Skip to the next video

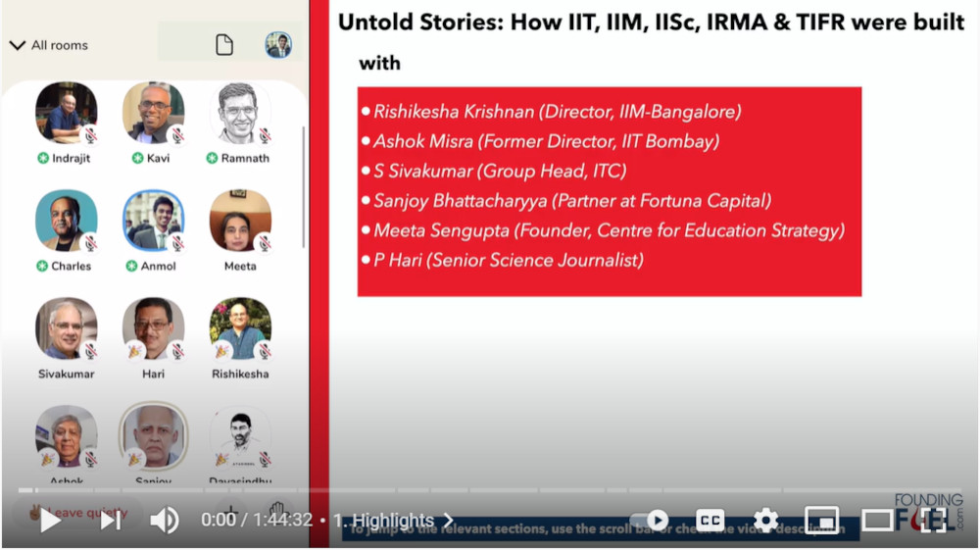(111, 520)
